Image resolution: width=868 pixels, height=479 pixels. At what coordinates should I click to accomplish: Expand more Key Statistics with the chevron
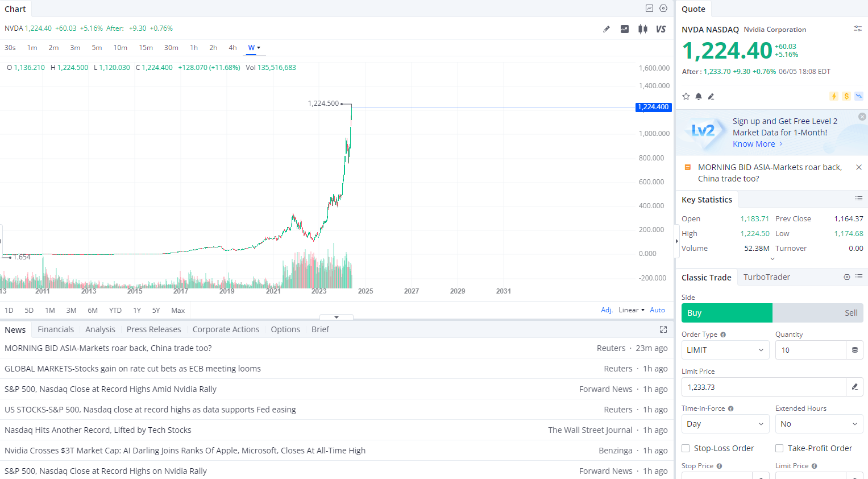tap(773, 259)
